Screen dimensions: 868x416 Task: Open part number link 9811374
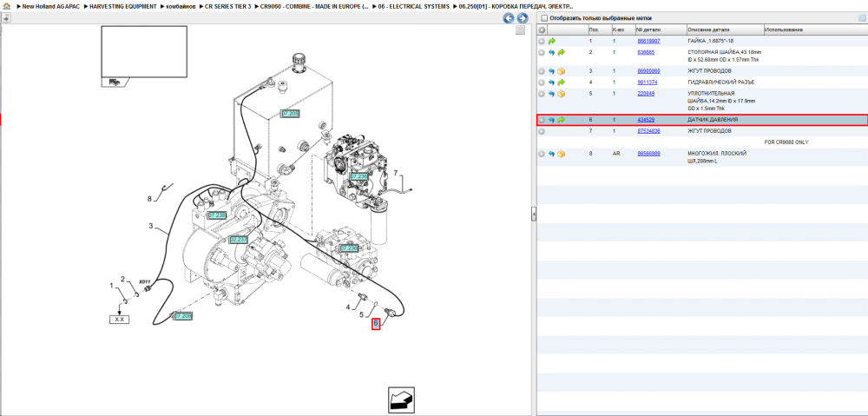(647, 82)
